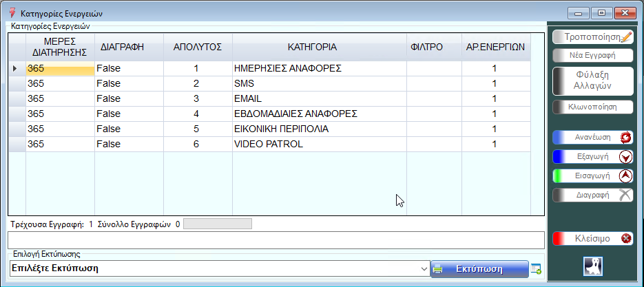
Task: Click the Νέα Εγγραφή button
Action: [x=592, y=55]
